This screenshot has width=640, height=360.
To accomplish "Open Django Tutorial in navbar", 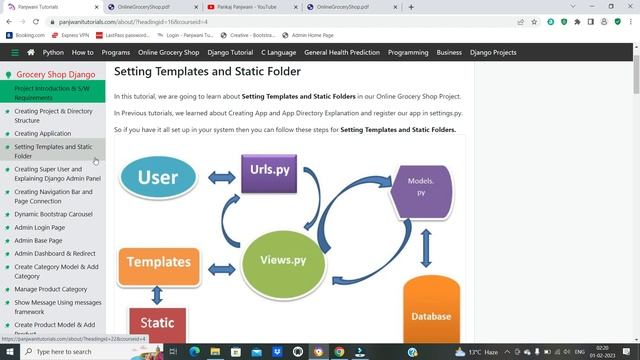I will (x=230, y=53).
